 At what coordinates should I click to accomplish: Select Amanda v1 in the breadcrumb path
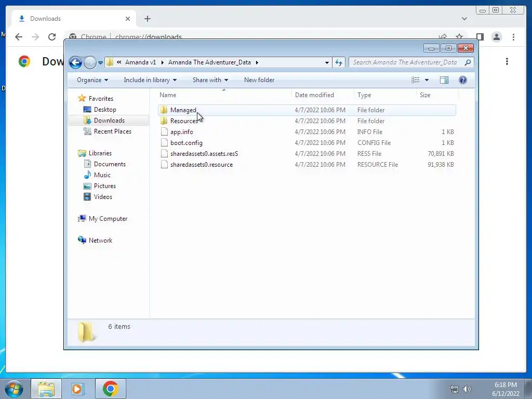coord(140,62)
